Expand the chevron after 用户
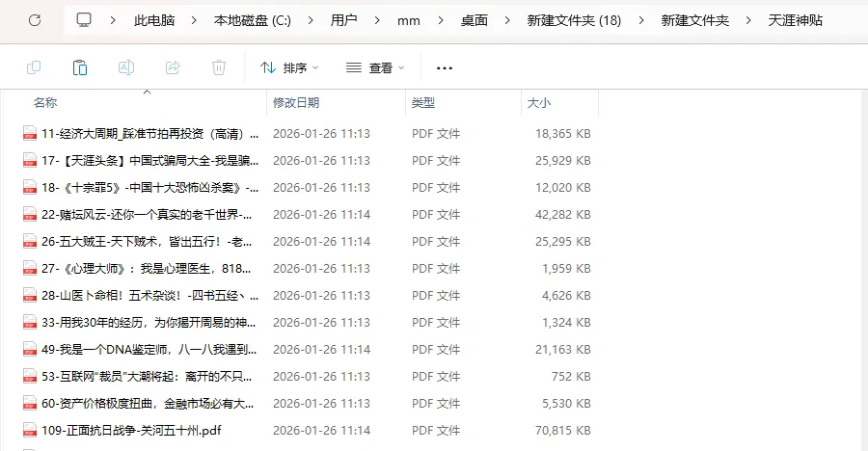 (x=377, y=20)
